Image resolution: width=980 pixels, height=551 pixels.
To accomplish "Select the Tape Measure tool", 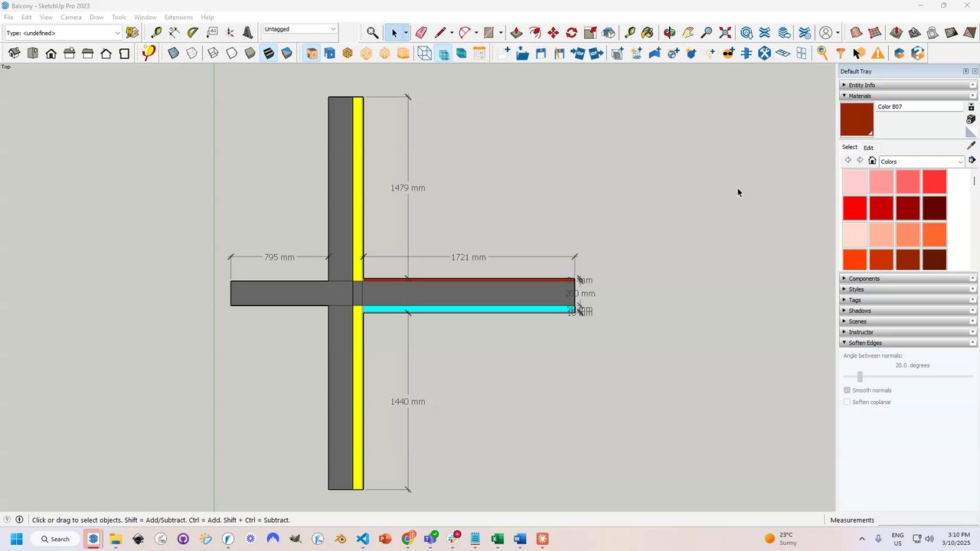I will pos(156,33).
